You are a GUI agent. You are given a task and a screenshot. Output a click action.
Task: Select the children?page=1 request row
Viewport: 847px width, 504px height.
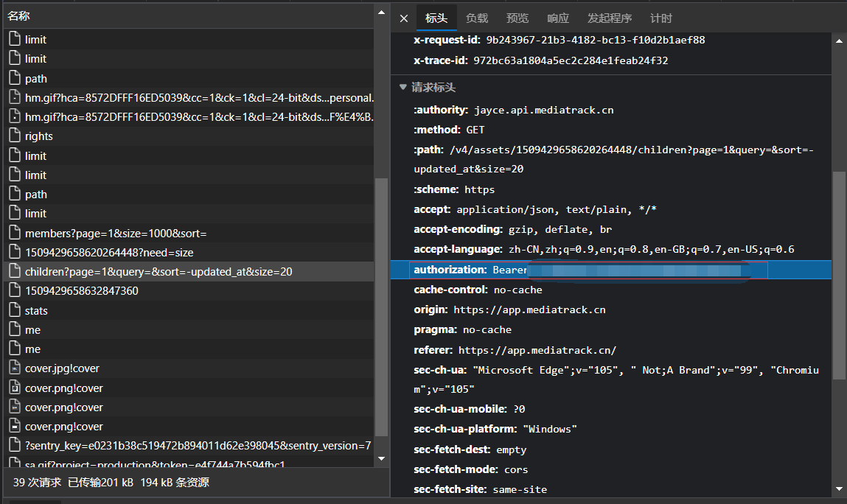158,272
